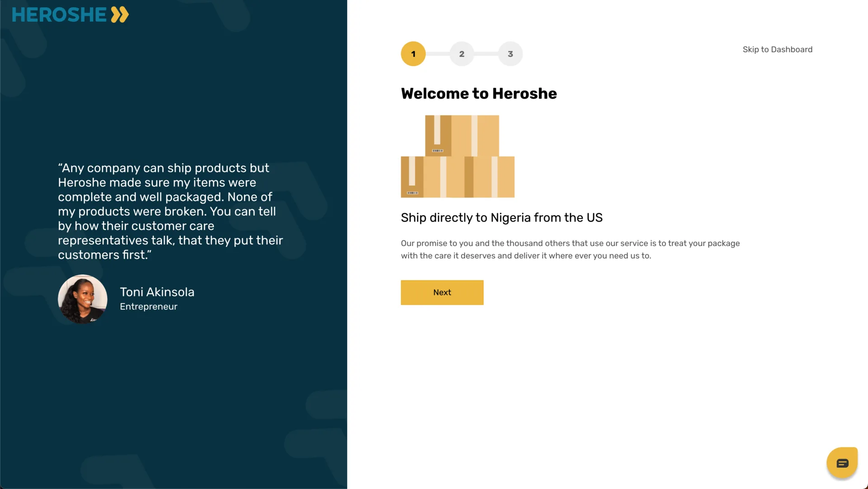Viewport: 868px width, 489px height.
Task: Click the Skip to Dashboard link
Action: (777, 49)
